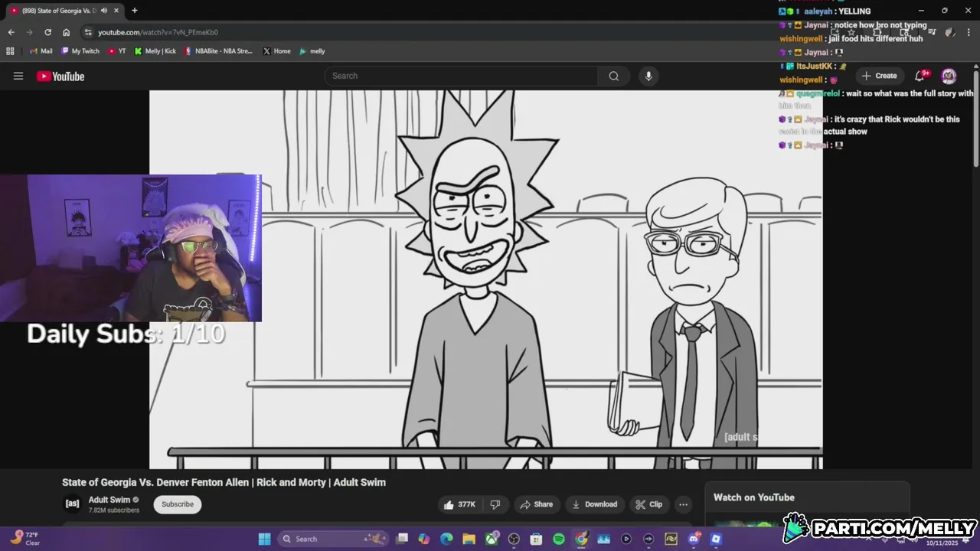Open Microsoft Edge from the taskbar

446,539
